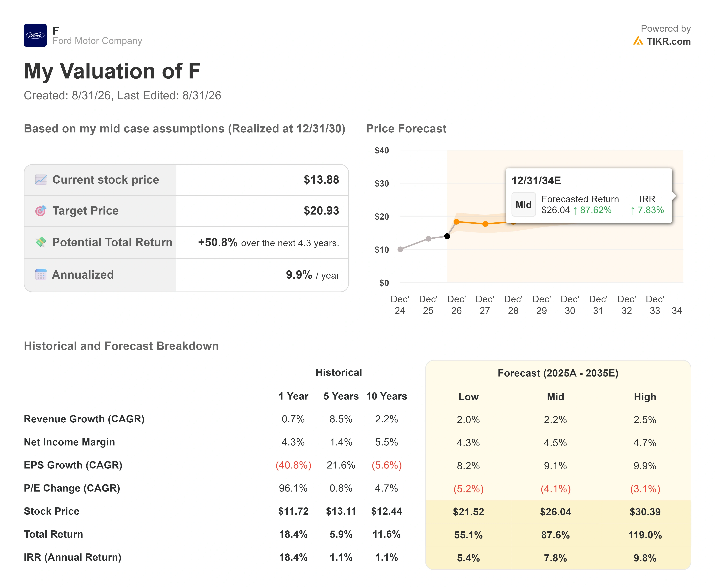This screenshot has height=588, width=715.
Task: Click the current stock price chart icon
Action: click(41, 180)
